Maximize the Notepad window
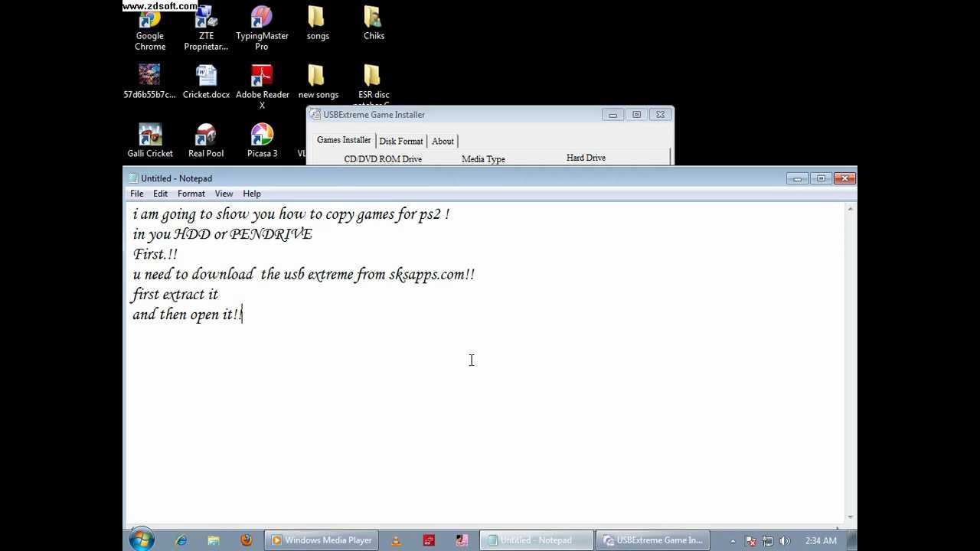Viewport: 980px width, 551px height. 821,178
